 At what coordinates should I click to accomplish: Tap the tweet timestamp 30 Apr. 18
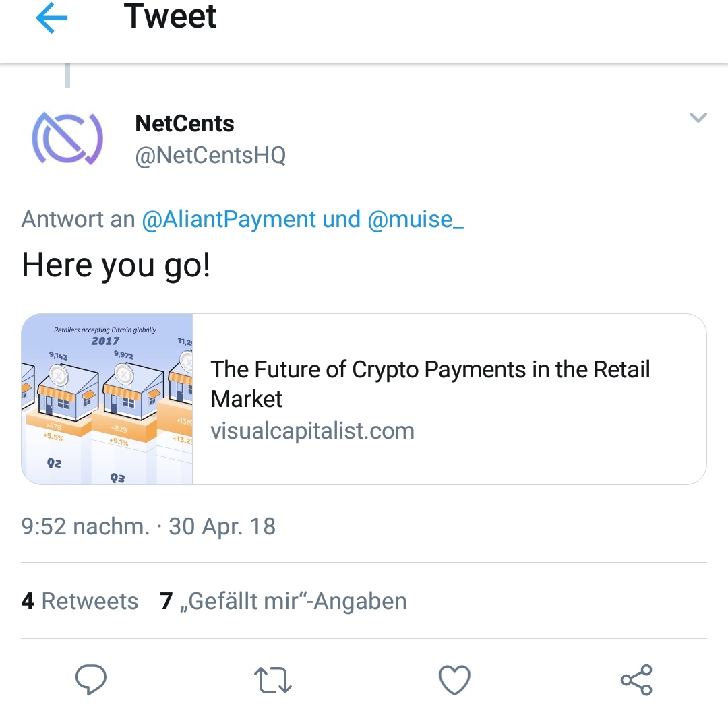pos(222,526)
